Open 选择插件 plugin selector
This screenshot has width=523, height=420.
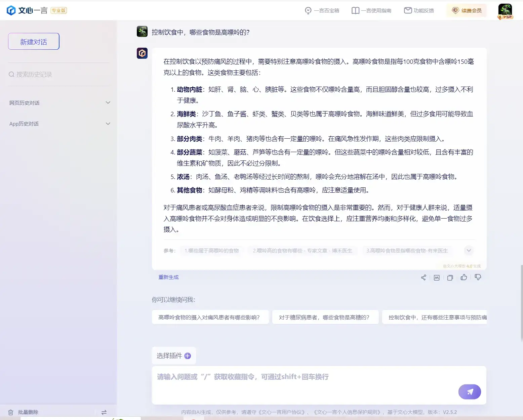(174, 356)
